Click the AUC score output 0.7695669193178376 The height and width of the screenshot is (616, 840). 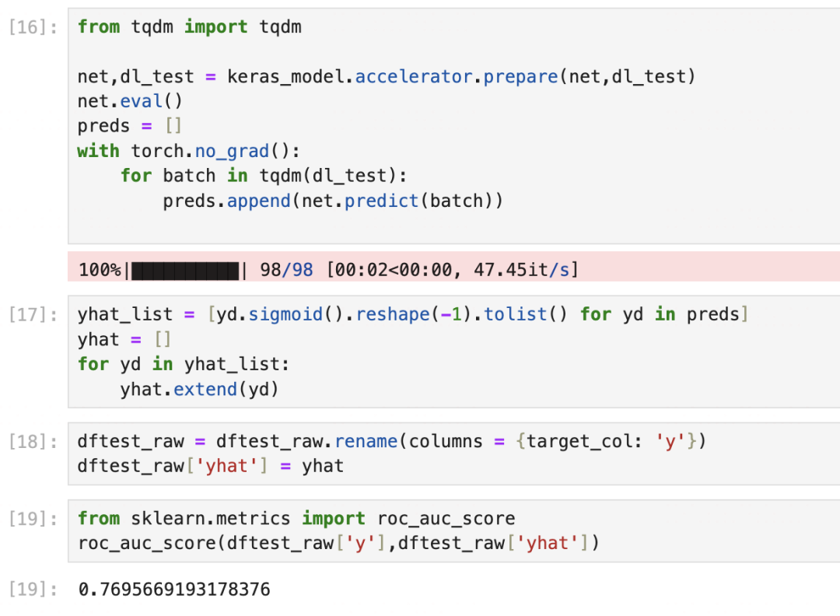(174, 590)
